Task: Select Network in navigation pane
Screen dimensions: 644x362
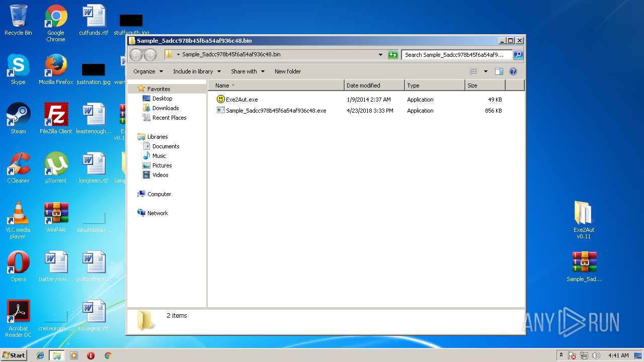Action: (x=157, y=213)
